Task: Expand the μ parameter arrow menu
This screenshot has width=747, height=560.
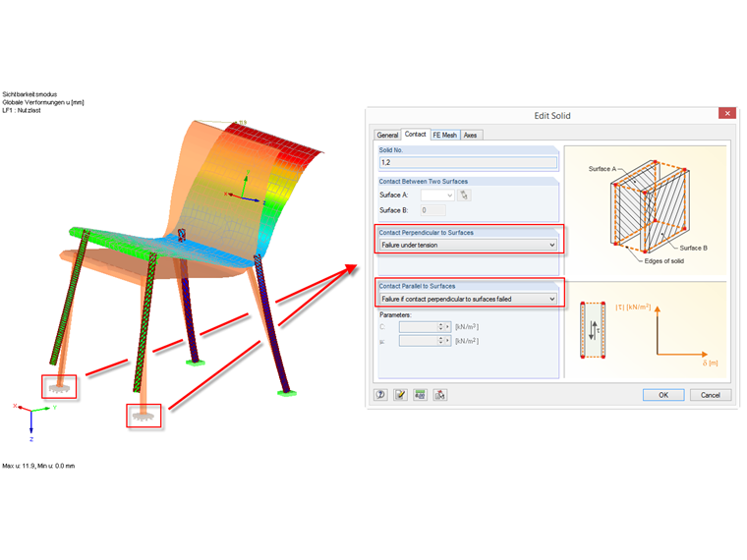Action: 447,341
